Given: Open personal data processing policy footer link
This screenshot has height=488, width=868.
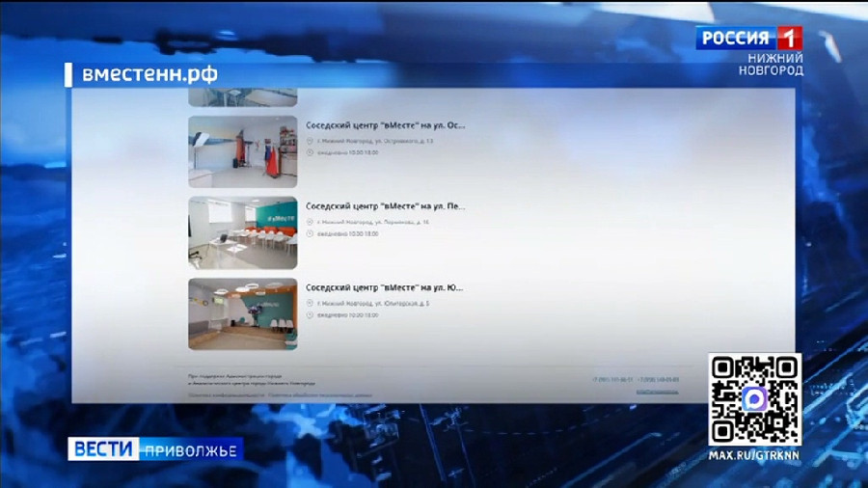Looking at the screenshot, I should (x=320, y=395).
